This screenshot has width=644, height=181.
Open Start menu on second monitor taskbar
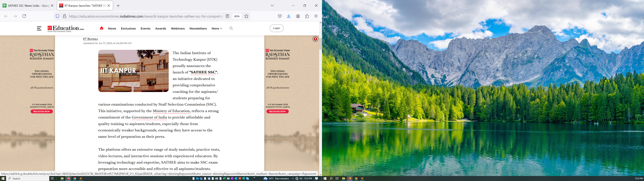tap(325, 178)
